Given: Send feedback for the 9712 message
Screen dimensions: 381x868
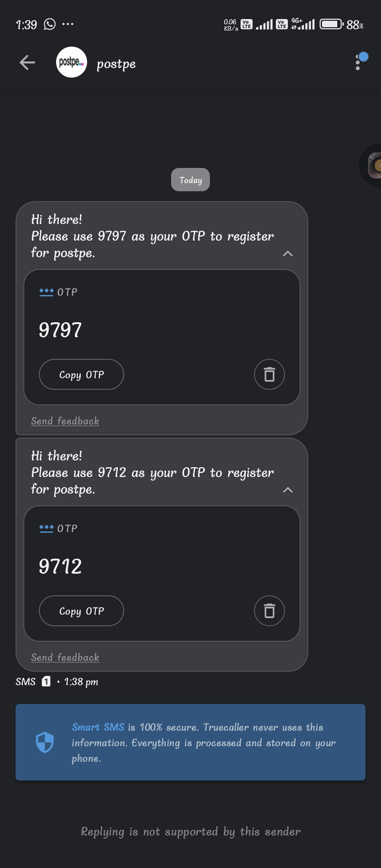Looking at the screenshot, I should coord(65,657).
